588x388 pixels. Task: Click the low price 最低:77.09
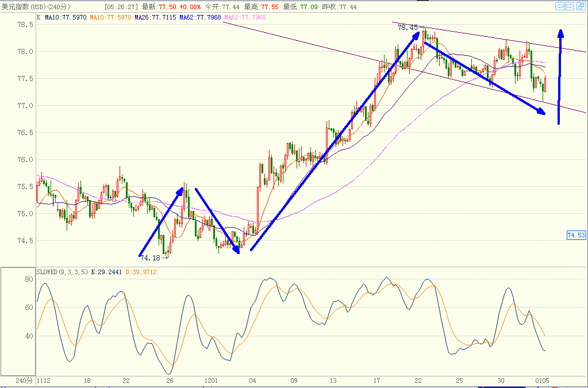coord(301,7)
